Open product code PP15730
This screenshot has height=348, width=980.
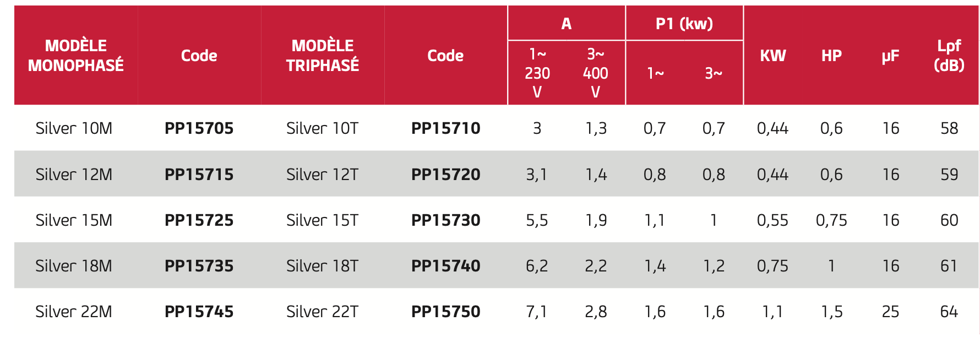[446, 220]
